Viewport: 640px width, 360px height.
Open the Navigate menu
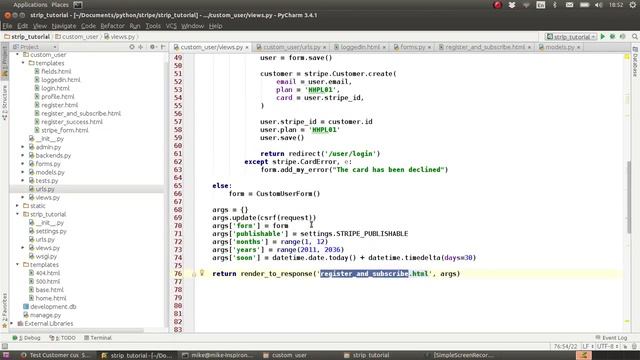point(64,26)
